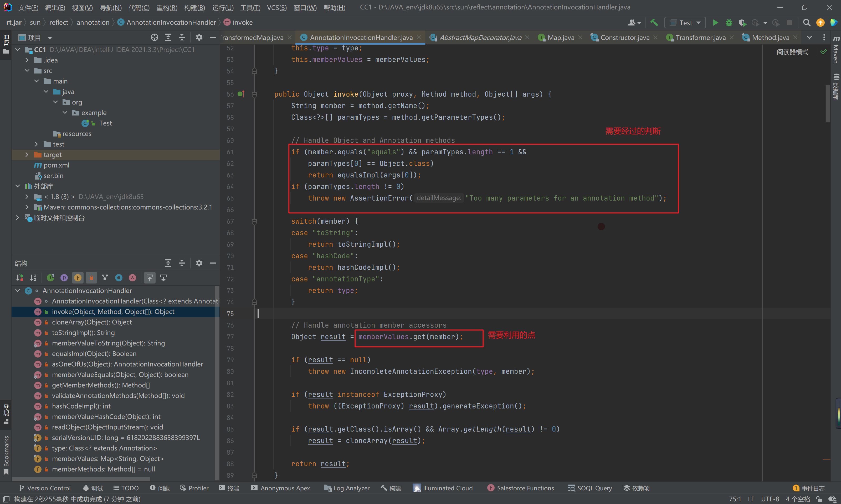Screen dimensions: 841x504
Task: Toggle show lambdas filter in Structure
Action: [x=132, y=278]
